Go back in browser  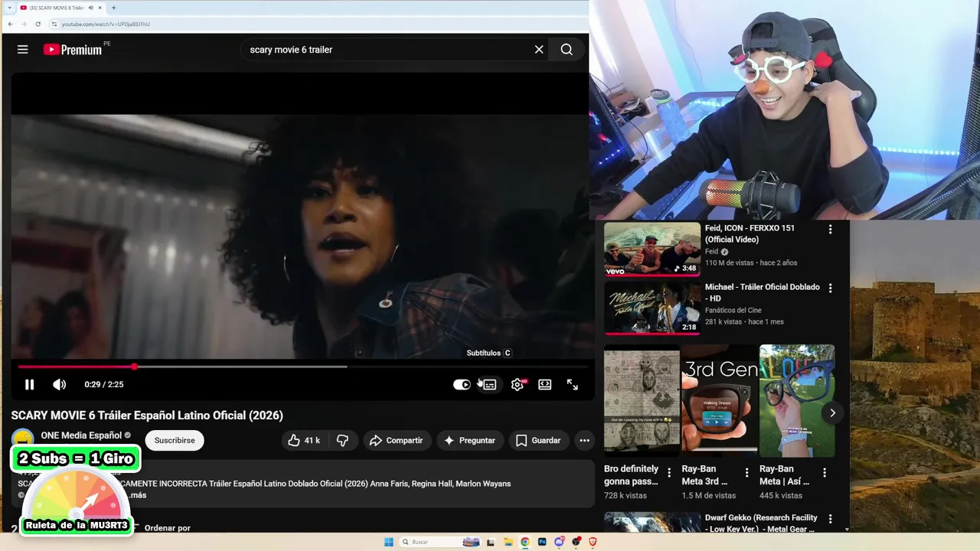coord(10,24)
